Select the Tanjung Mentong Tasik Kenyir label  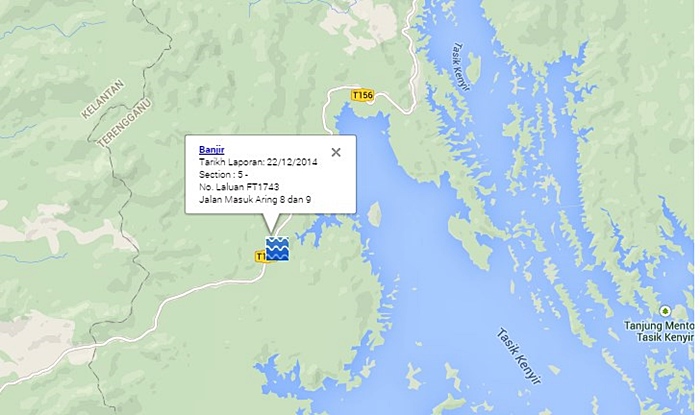tap(659, 331)
